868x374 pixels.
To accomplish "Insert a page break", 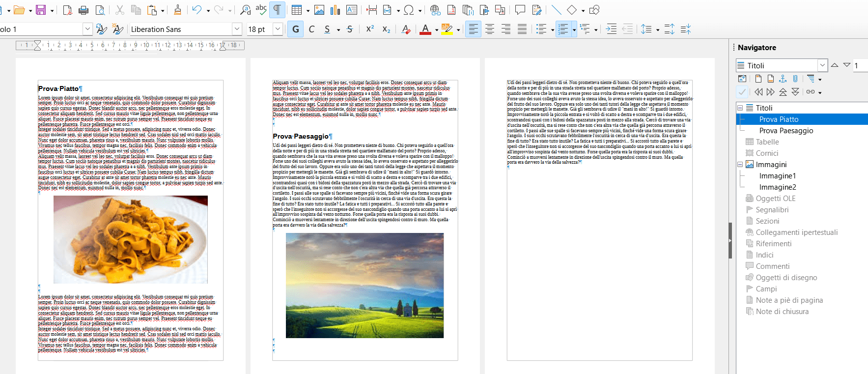I will (372, 10).
